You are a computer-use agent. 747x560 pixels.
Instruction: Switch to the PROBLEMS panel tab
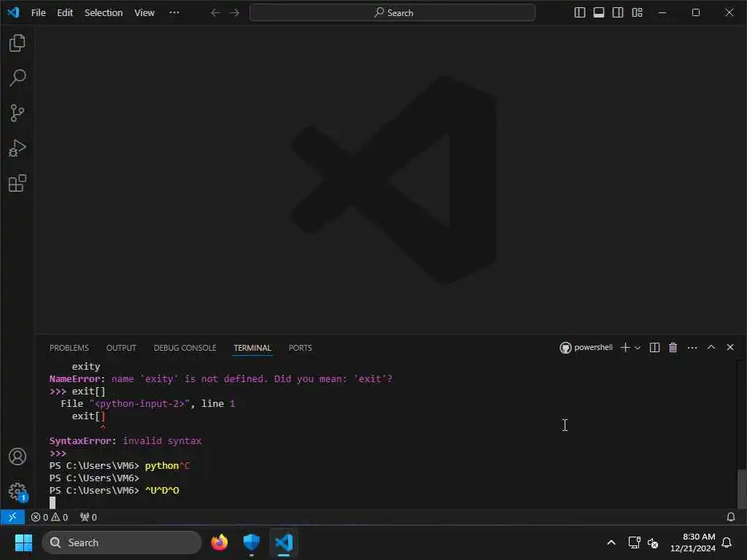click(69, 348)
